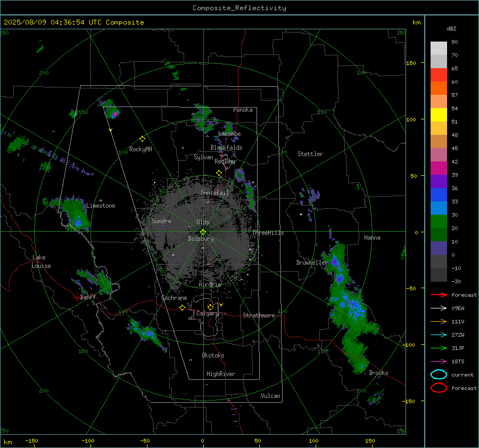Select the yellow diamond marker near RedDeer
Image resolution: width=479 pixels, height=448 pixels.
coord(219,173)
